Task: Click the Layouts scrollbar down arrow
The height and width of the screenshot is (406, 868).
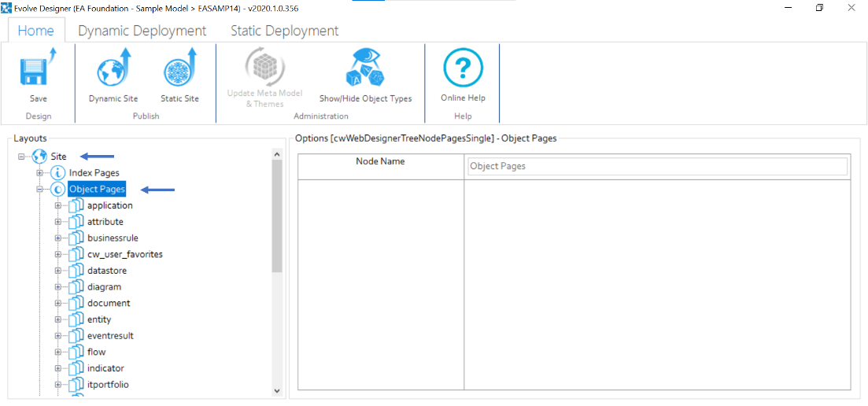Action: coord(276,390)
